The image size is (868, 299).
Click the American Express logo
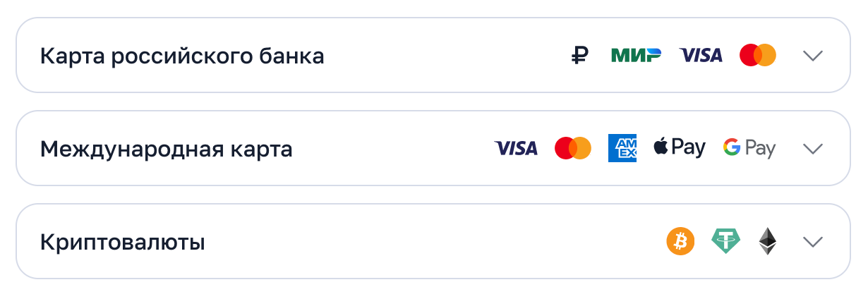(622, 148)
